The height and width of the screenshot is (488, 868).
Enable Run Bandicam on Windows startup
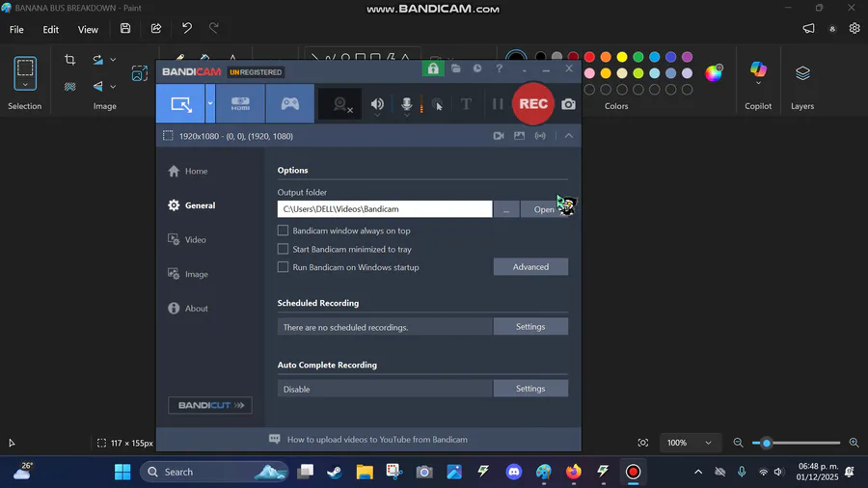[x=283, y=267]
